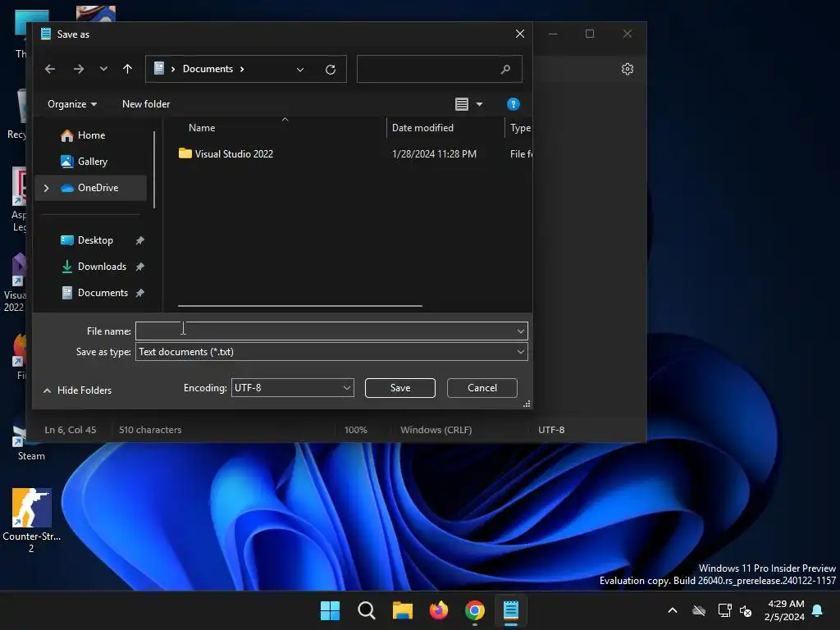The image size is (840, 630).
Task: Click UTF-8 in Notepad status bar
Action: coord(551,430)
